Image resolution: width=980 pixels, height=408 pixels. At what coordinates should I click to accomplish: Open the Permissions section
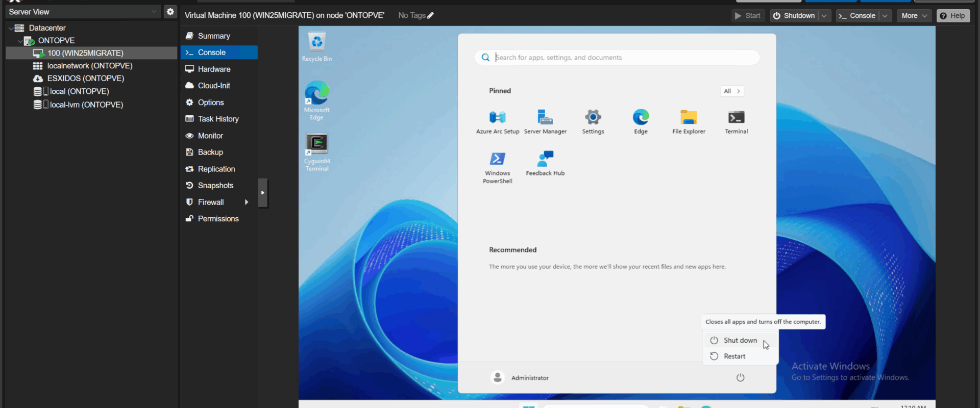point(219,219)
